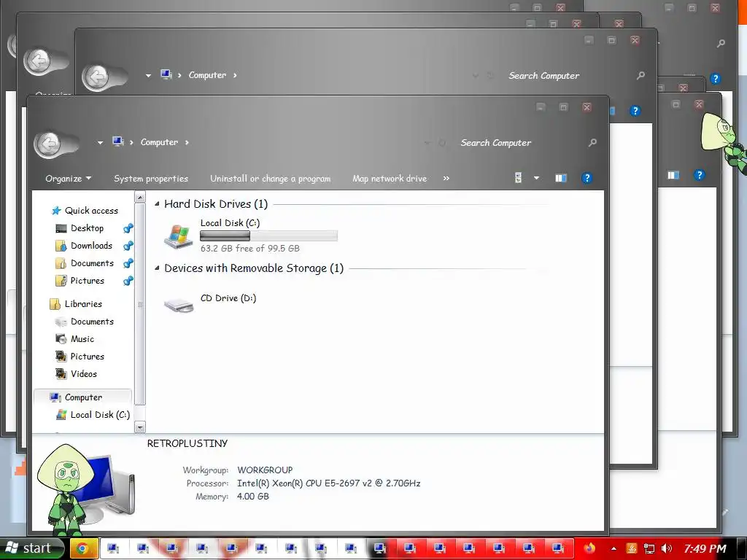This screenshot has width=747, height=560.
Task: Click the navigation pane scrollbar up arrow
Action: click(x=139, y=197)
